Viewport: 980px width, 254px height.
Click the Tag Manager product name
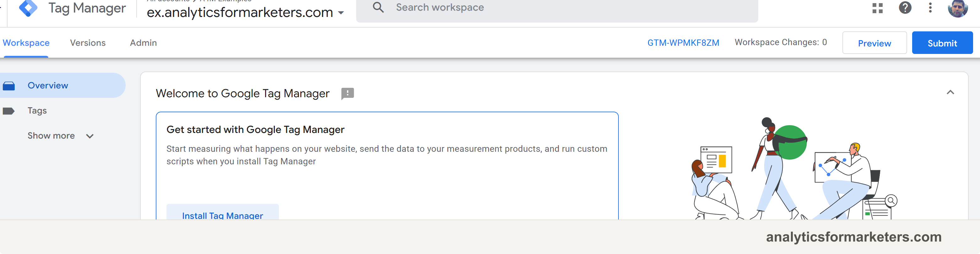pyautogui.click(x=87, y=8)
